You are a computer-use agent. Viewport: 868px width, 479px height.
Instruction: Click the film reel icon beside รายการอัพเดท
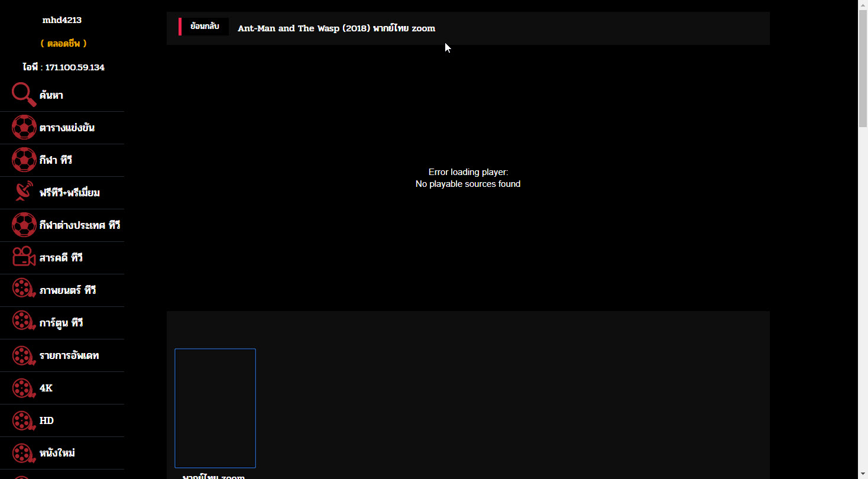(x=24, y=354)
